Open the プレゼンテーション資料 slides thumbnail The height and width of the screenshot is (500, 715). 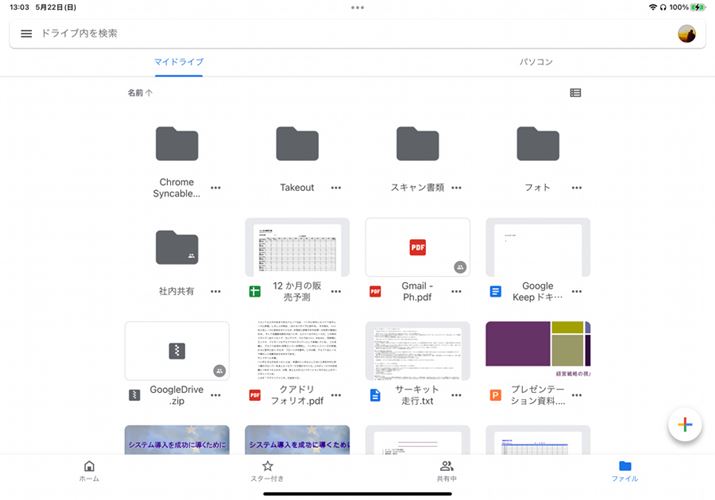(x=538, y=351)
